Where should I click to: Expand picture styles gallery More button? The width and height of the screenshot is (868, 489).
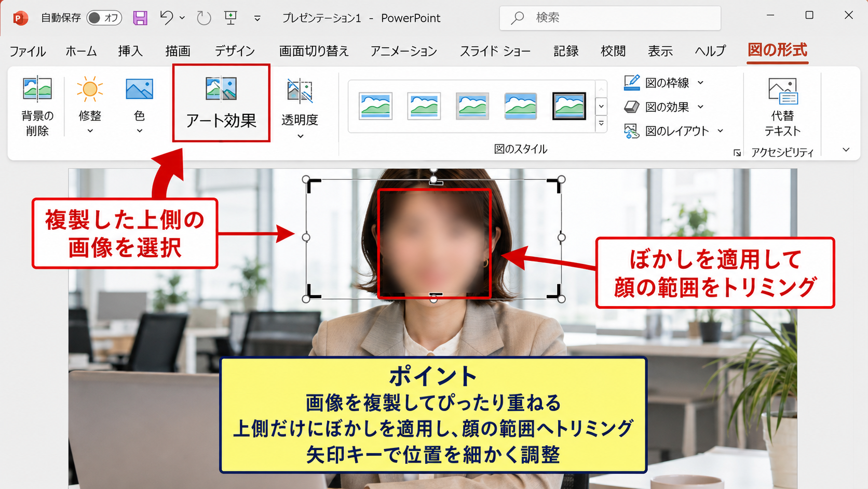601,124
